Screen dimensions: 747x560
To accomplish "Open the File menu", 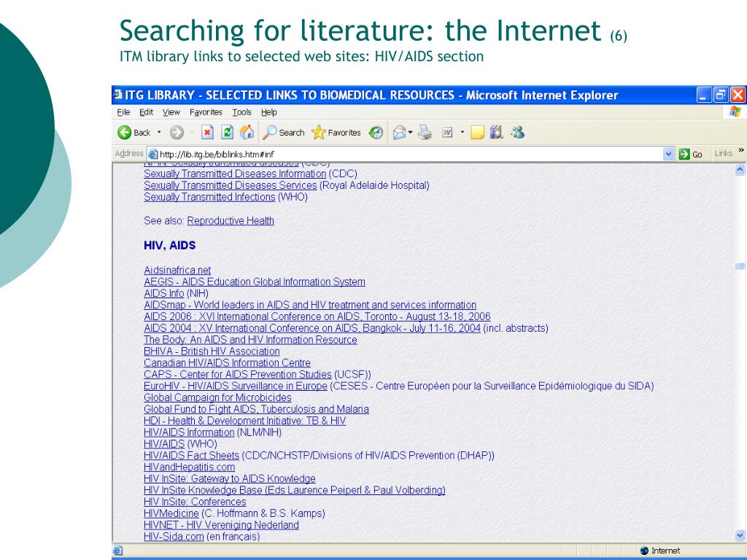I will pyautogui.click(x=123, y=112).
